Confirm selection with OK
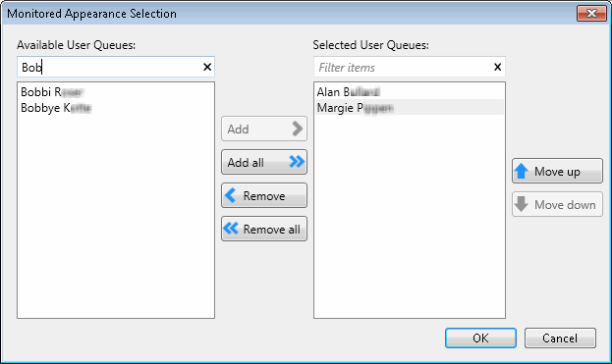612x364 pixels. [480, 338]
